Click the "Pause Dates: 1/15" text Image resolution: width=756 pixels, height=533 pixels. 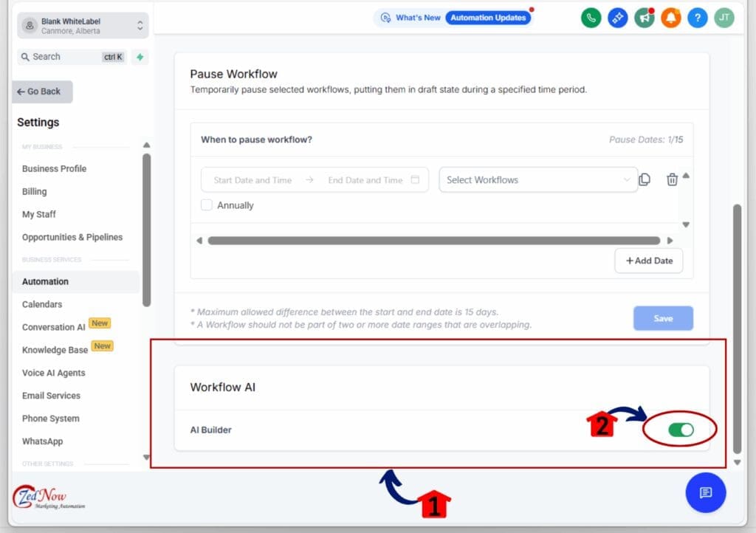(x=645, y=140)
